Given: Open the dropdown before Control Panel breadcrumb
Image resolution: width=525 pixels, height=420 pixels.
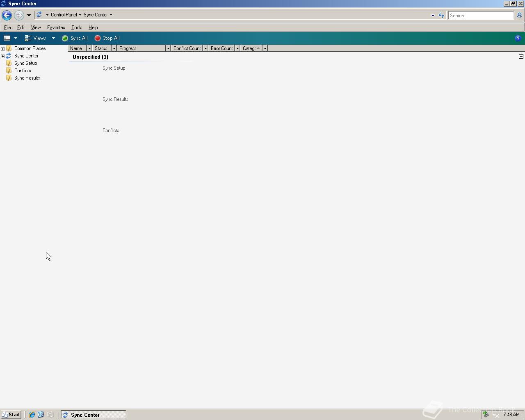Looking at the screenshot, I should tap(47, 15).
